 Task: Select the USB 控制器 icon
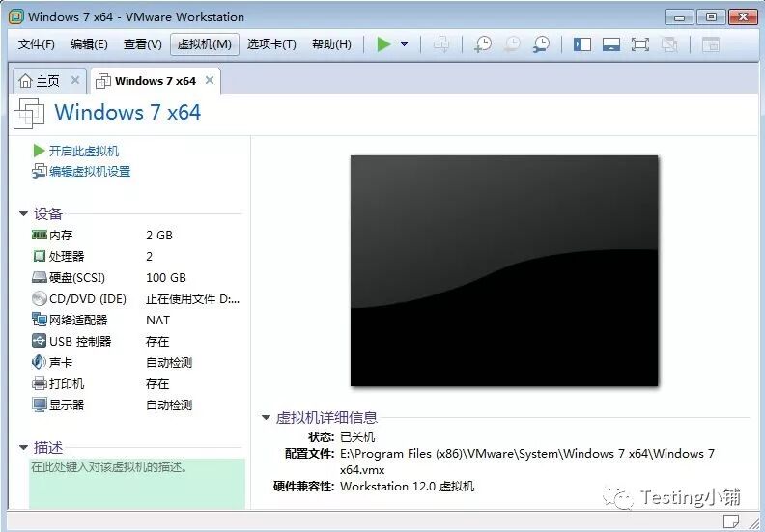click(x=39, y=341)
